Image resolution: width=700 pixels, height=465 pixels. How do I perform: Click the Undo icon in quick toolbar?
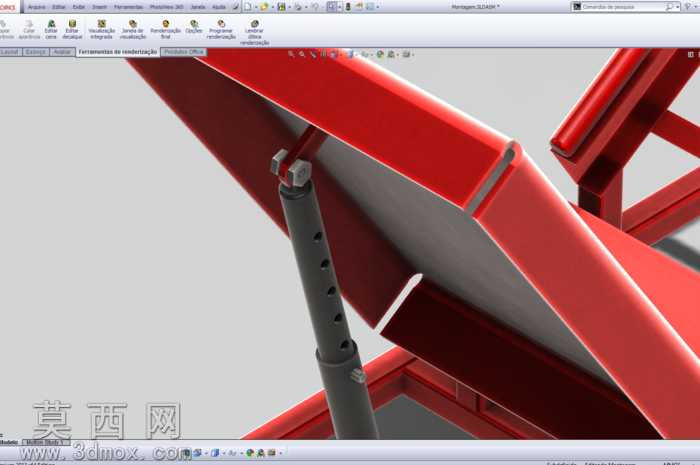click(x=315, y=7)
